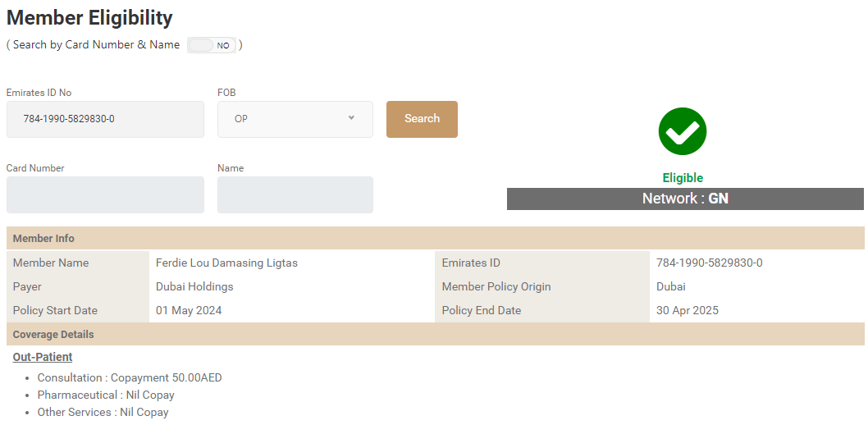Toggle Search by Card Number & Name switch
The height and width of the screenshot is (425, 868).
coord(212,45)
